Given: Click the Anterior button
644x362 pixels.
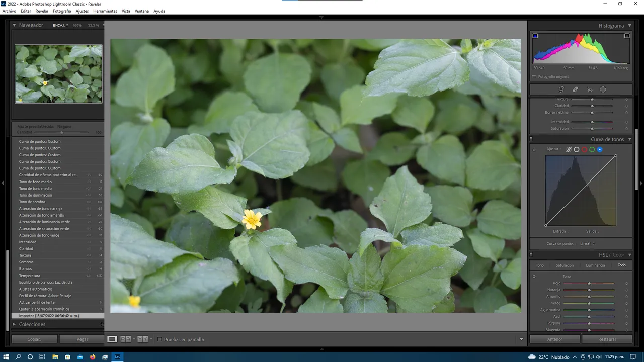Looking at the screenshot, I should tap(555, 339).
